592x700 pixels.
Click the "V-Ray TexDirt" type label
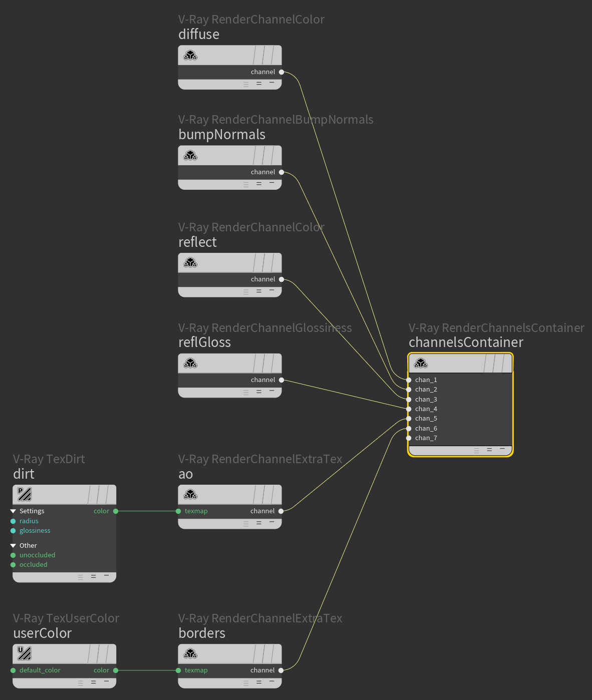coord(49,459)
